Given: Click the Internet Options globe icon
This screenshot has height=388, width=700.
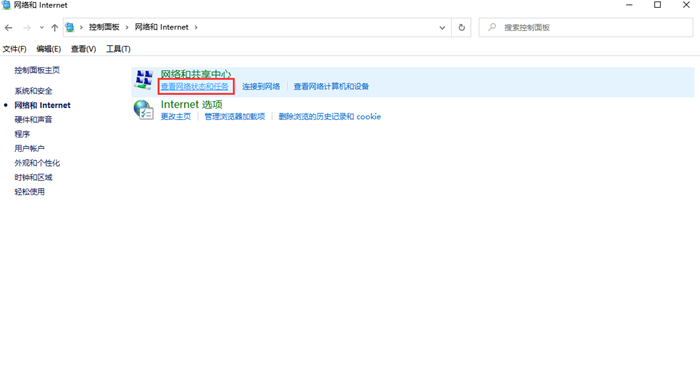Looking at the screenshot, I should click(144, 110).
